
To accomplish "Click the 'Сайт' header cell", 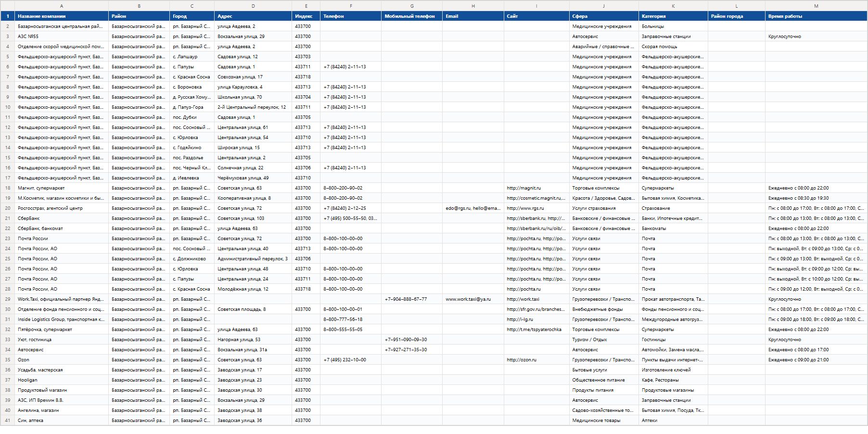I will pyautogui.click(x=536, y=16).
